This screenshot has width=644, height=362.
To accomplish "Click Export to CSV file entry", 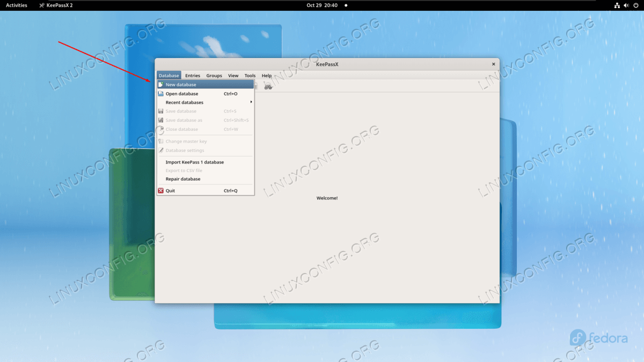I will 205,171.
